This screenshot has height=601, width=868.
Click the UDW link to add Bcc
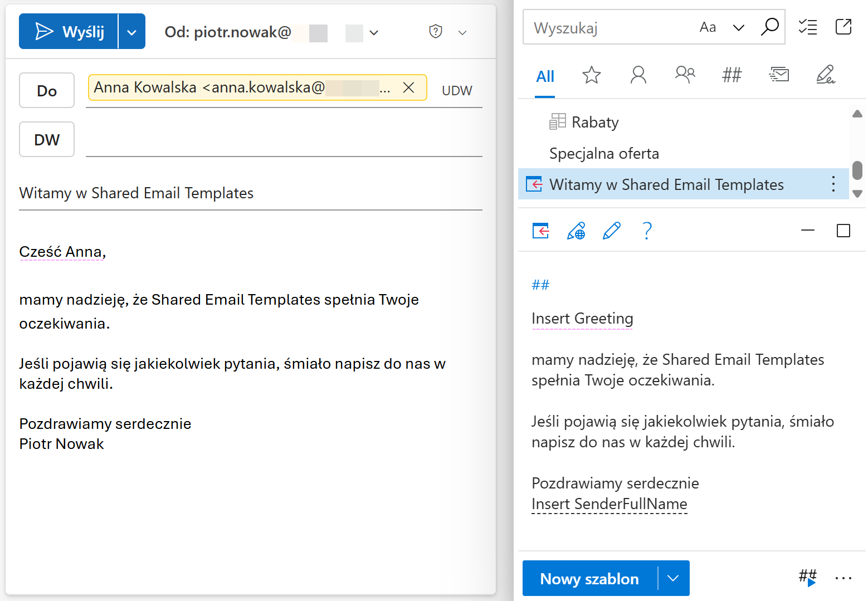coord(457,91)
